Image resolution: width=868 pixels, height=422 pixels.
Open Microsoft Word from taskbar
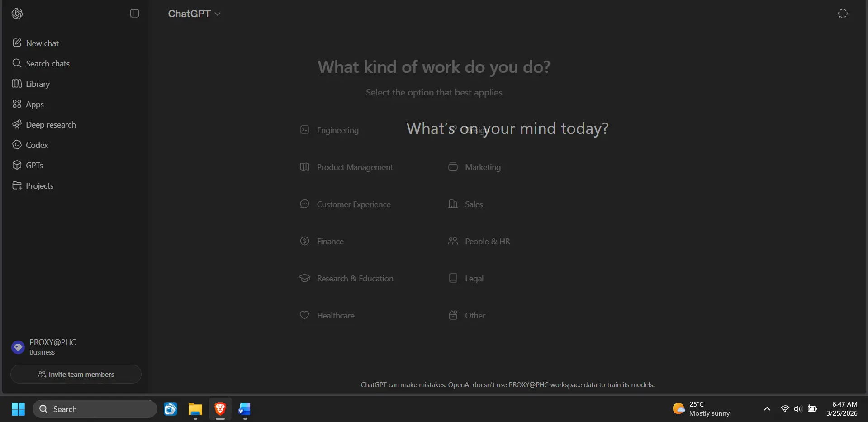tap(245, 409)
